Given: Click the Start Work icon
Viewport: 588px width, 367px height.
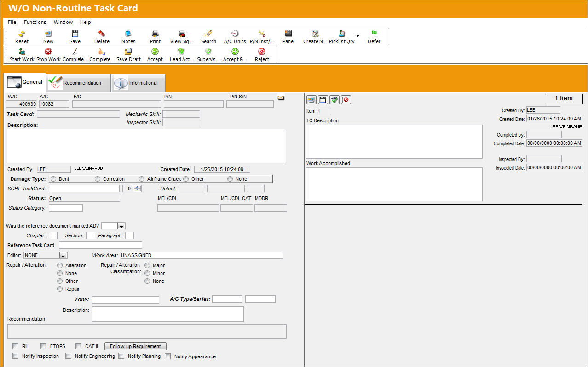Looking at the screenshot, I should pos(22,52).
